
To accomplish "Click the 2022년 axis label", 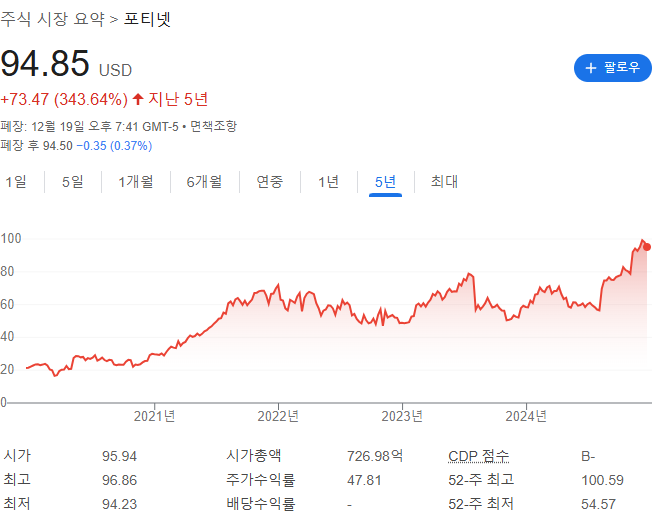I will point(278,416).
